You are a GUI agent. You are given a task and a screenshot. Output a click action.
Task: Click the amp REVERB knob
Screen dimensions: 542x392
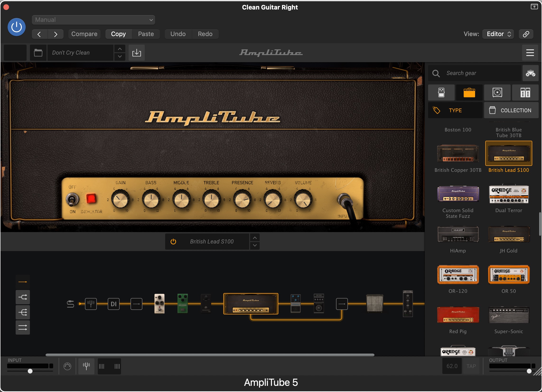pyautogui.click(x=273, y=199)
